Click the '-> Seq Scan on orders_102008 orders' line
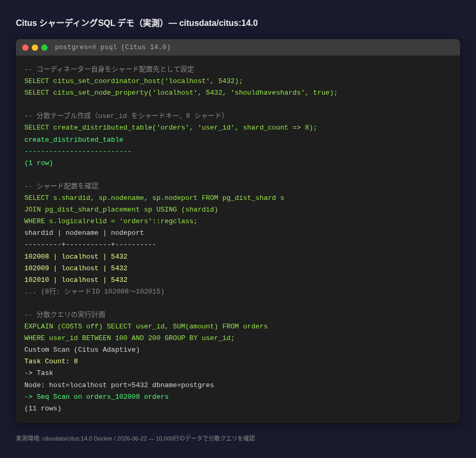Image resolution: width=476 pixels, height=458 pixels. (x=97, y=397)
